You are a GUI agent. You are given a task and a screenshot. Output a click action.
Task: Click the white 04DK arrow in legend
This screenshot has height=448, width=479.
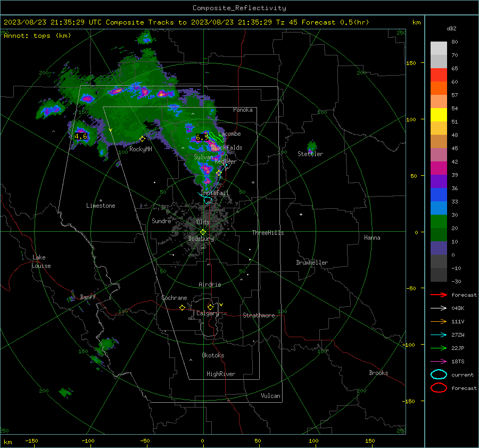coord(439,308)
